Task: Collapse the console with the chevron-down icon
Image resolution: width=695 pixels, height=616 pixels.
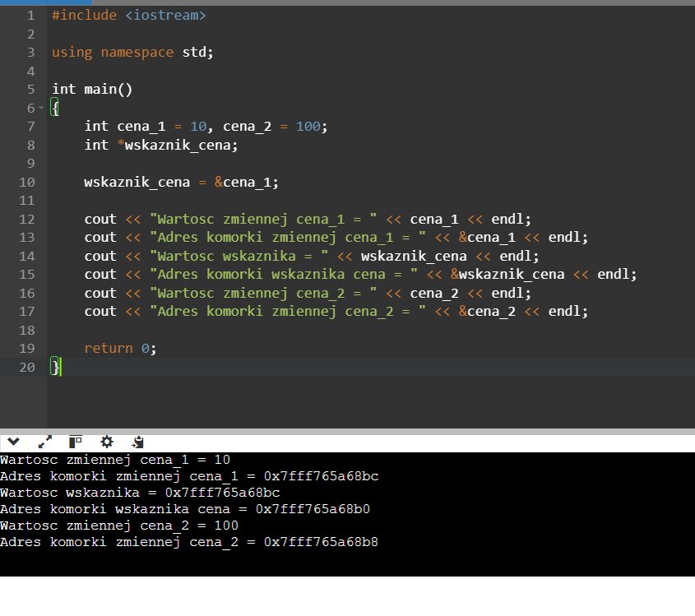Action: [14, 442]
